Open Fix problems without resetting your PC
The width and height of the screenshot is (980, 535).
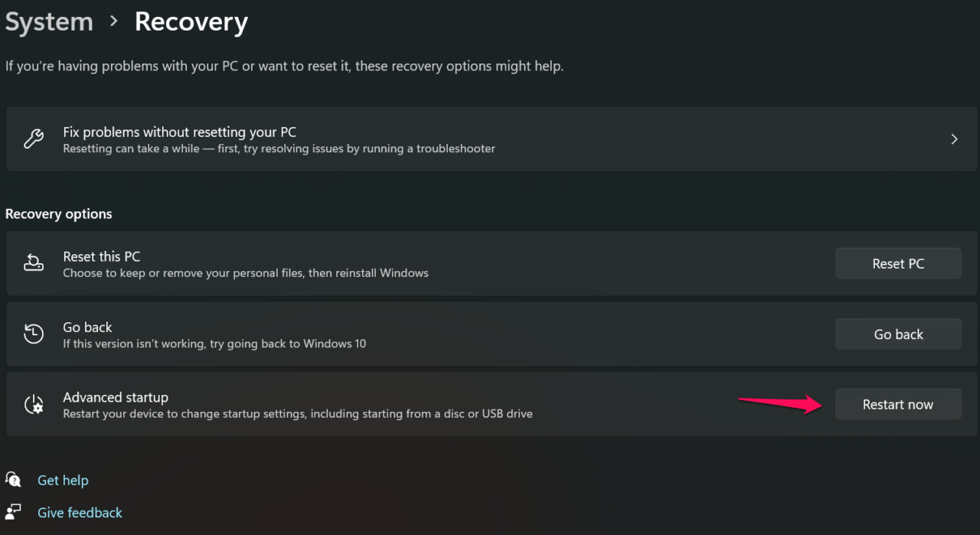pos(179,132)
